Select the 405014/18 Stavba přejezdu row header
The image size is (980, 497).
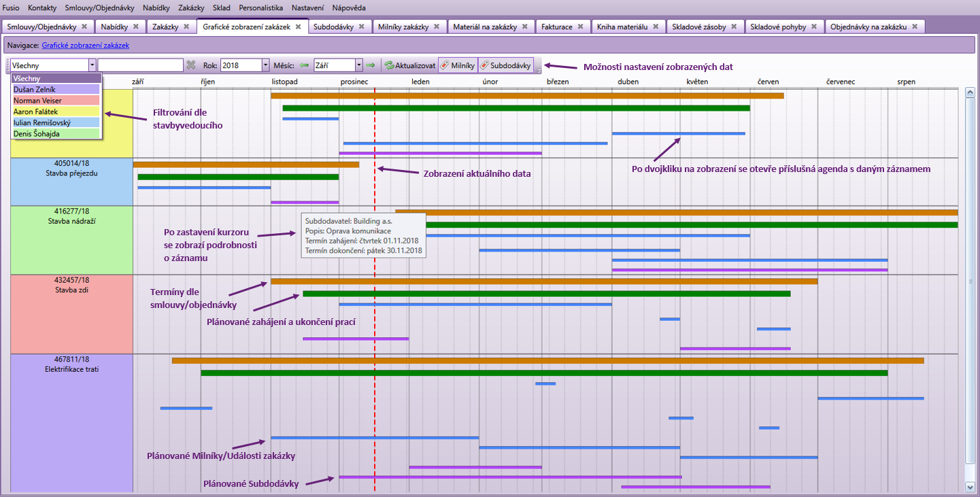71,182
